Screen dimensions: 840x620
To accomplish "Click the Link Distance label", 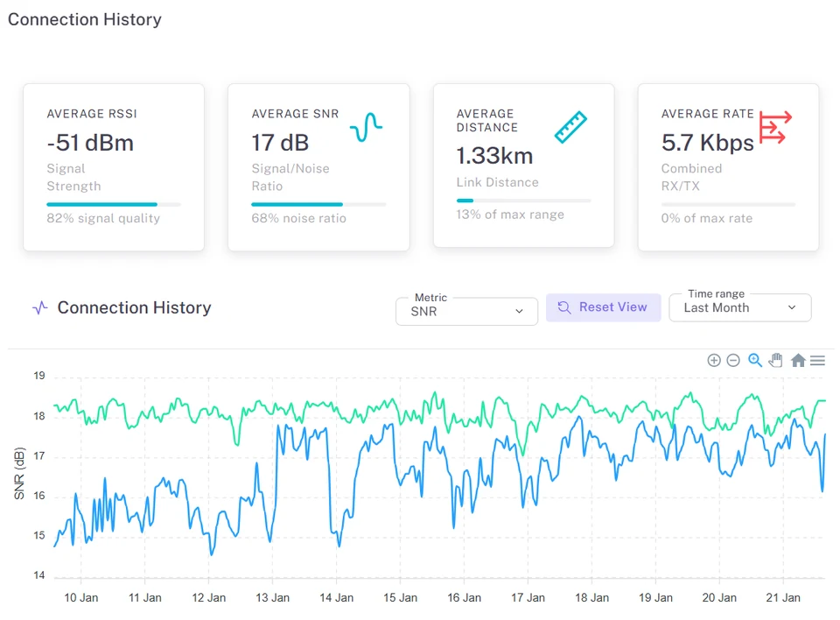I will pyautogui.click(x=497, y=182).
